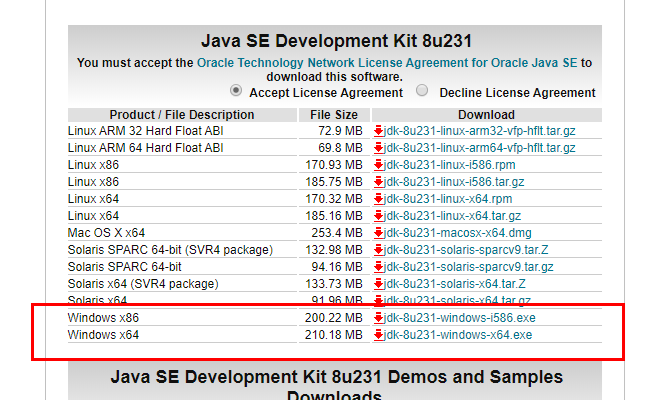The width and height of the screenshot is (650, 400).
Task: Click red download arrow for linux-i586.tar.gz
Action: pyautogui.click(x=378, y=182)
